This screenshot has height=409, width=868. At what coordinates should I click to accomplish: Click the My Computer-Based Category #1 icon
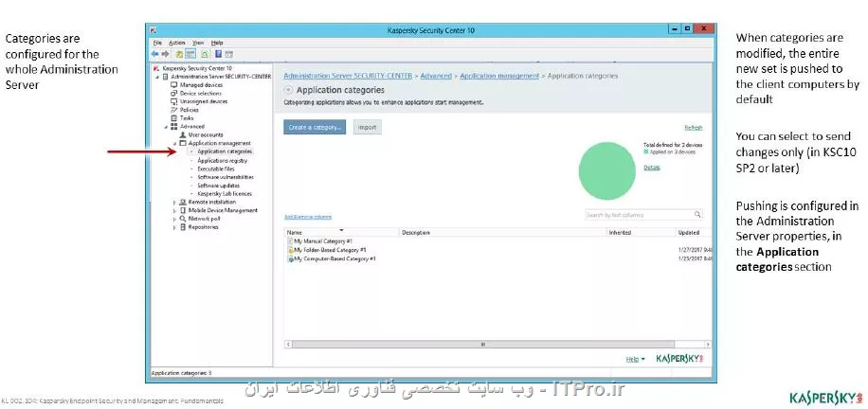(x=290, y=258)
